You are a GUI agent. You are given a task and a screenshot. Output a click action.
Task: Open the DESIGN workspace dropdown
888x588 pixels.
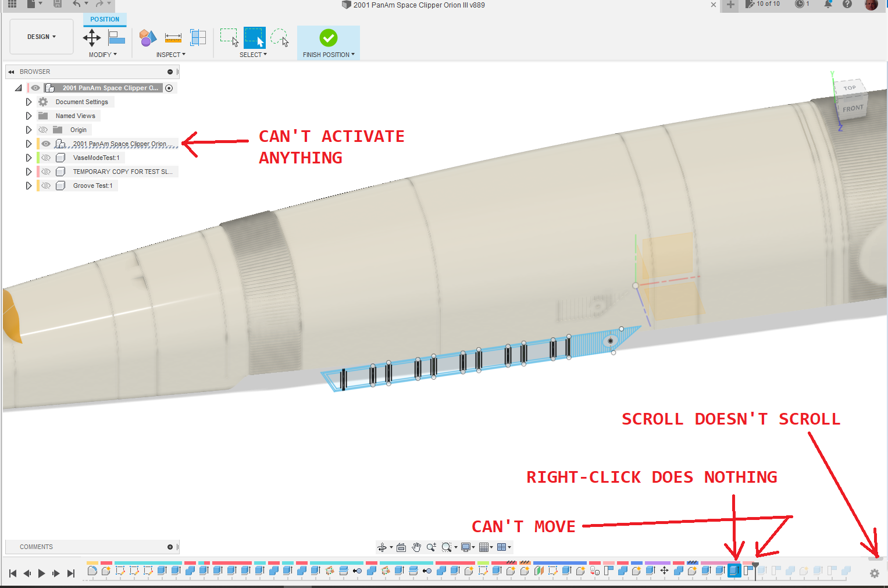click(41, 37)
